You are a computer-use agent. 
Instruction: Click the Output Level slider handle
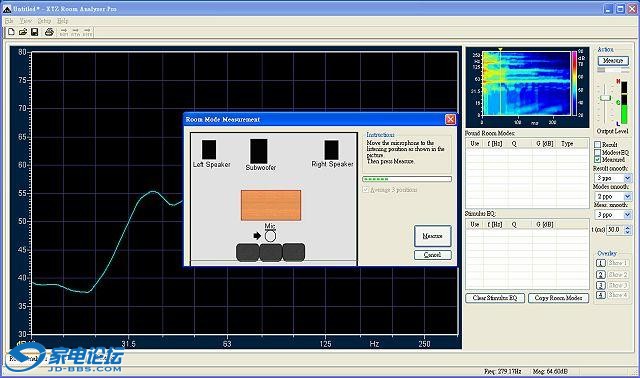point(605,98)
